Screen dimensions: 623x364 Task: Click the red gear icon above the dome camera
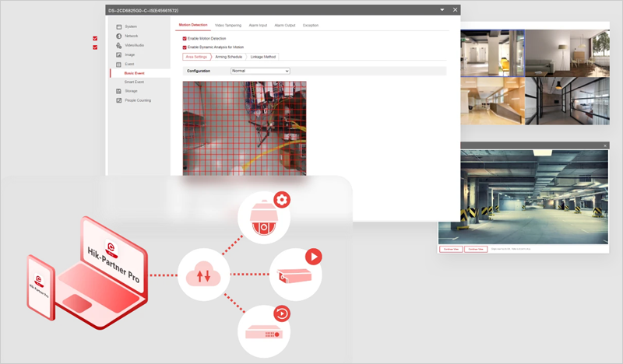(x=283, y=199)
